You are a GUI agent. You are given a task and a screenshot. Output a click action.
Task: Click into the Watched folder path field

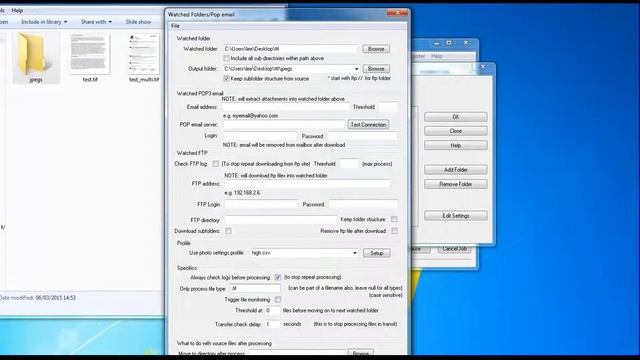tap(290, 49)
